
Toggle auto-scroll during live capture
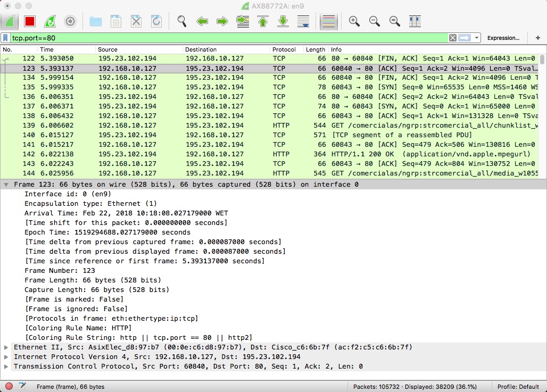point(303,21)
